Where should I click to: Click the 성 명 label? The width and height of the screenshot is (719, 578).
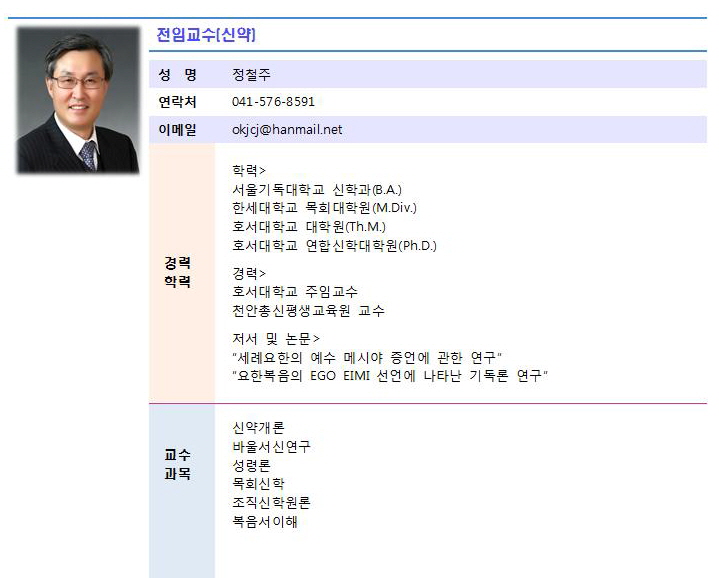[x=177, y=74]
